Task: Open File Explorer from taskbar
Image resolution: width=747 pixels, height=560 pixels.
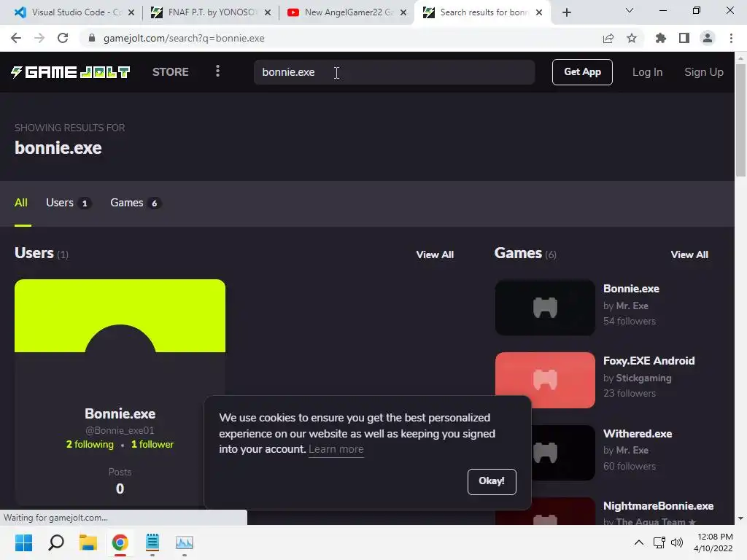Action: [x=88, y=542]
